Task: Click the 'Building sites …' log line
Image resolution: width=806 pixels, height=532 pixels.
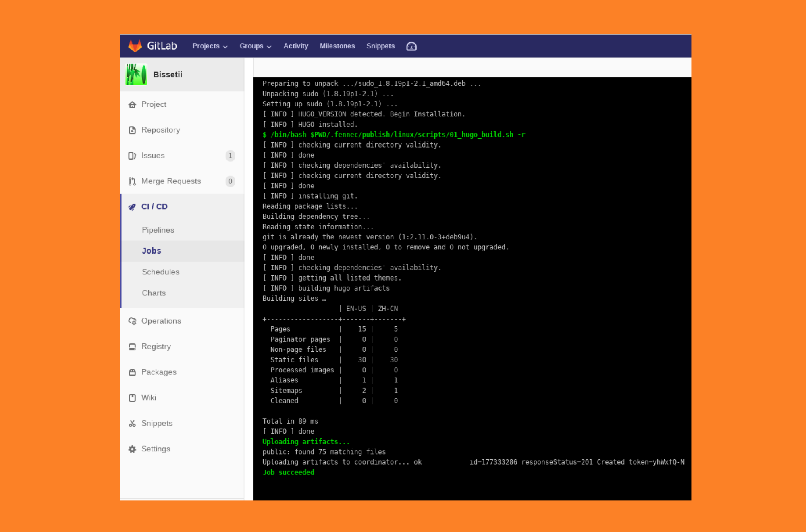Action: point(294,299)
